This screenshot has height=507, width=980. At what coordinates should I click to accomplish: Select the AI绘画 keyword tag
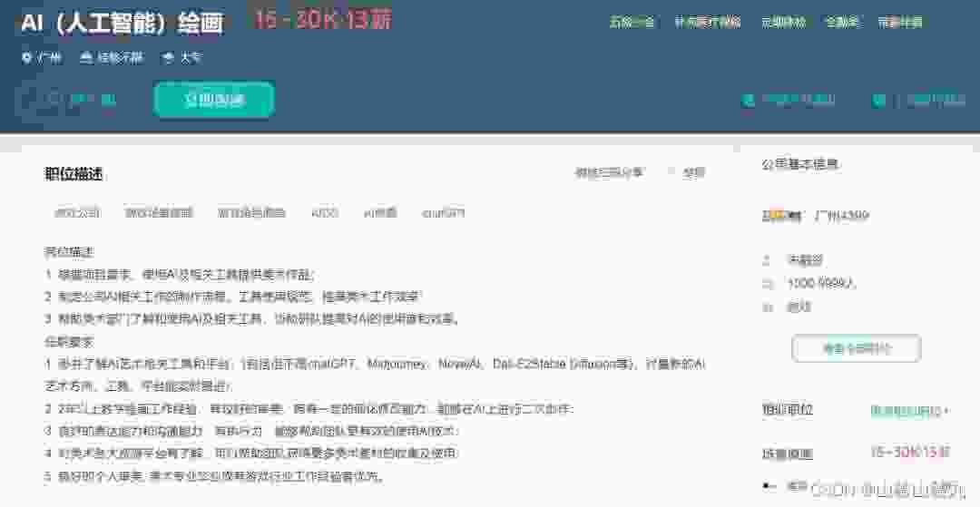tap(380, 213)
